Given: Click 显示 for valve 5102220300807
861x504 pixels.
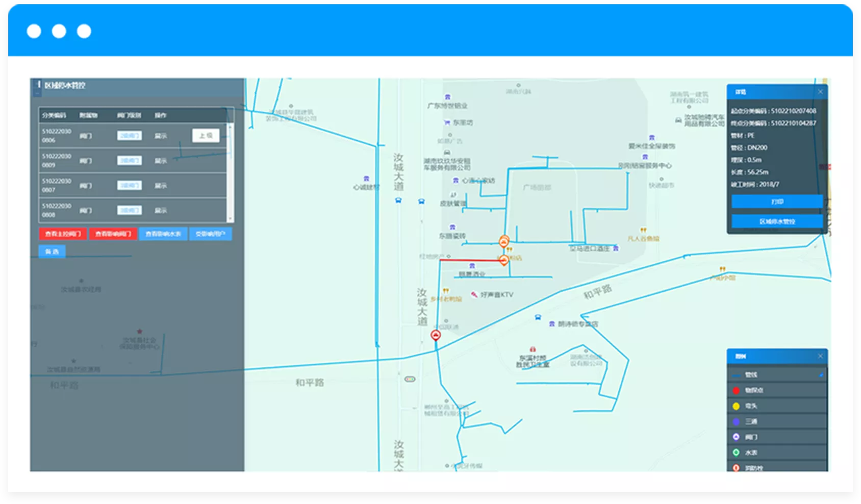Looking at the screenshot, I should click(x=161, y=186).
